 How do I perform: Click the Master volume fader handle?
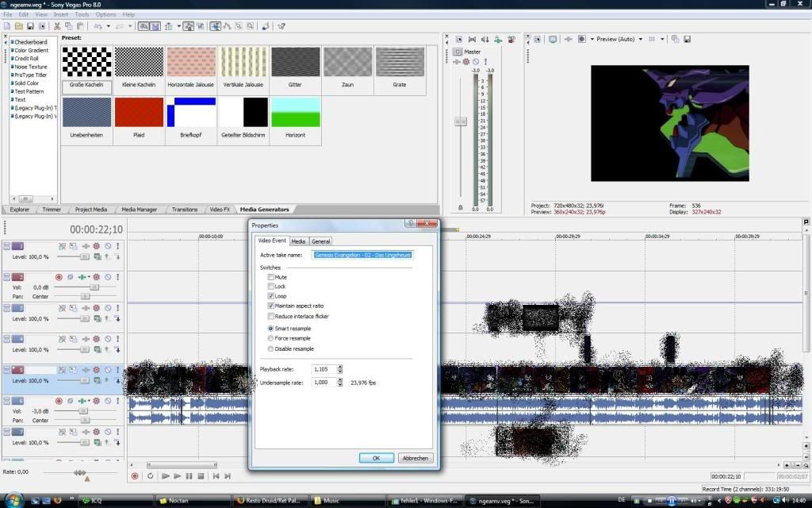click(x=461, y=121)
